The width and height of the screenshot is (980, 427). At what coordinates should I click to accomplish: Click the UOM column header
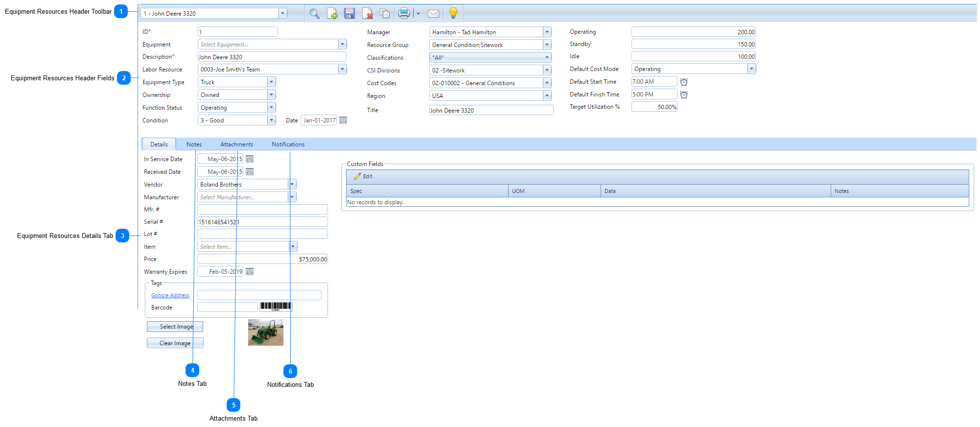click(555, 191)
